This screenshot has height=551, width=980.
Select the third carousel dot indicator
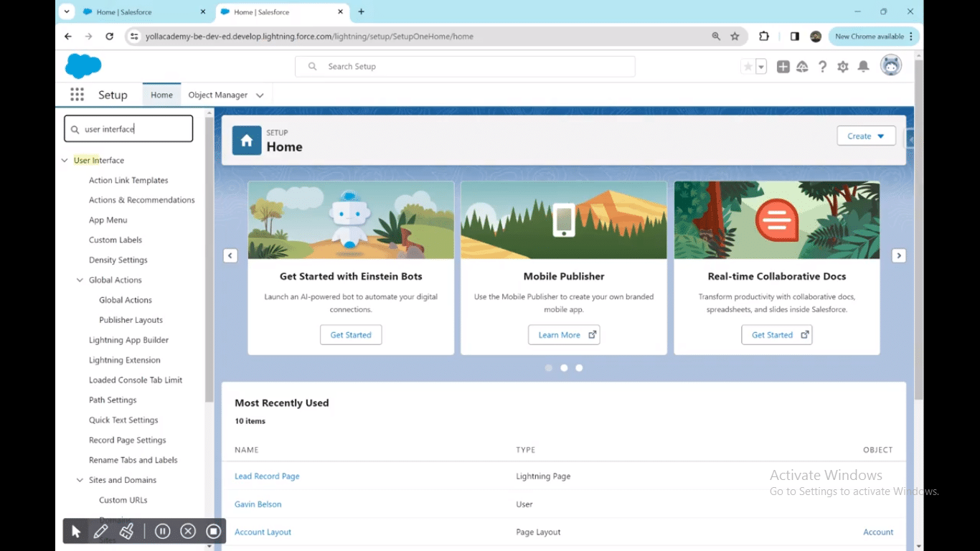click(579, 368)
